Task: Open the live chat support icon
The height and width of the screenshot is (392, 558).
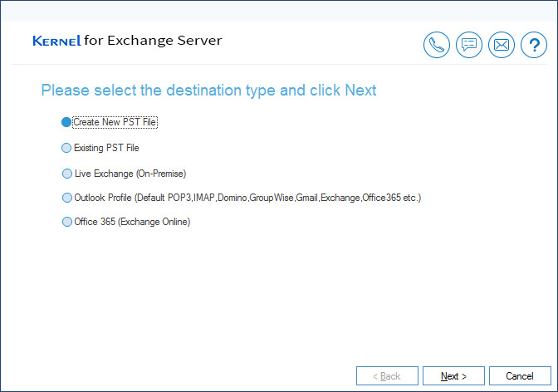Action: tap(468, 45)
